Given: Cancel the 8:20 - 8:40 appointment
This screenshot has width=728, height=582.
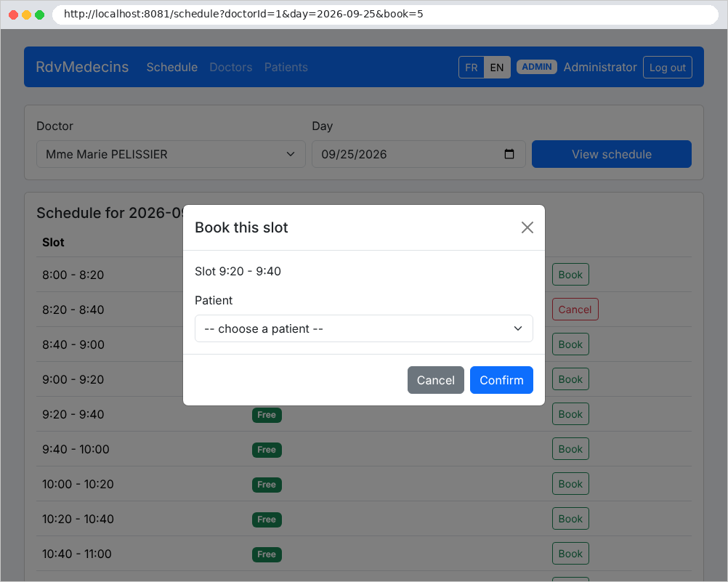Looking at the screenshot, I should point(575,310).
